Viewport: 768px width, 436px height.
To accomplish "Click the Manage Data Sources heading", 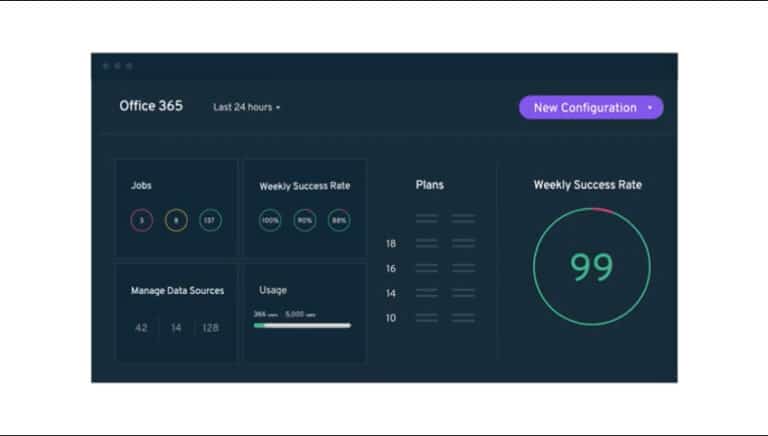I will [177, 291].
